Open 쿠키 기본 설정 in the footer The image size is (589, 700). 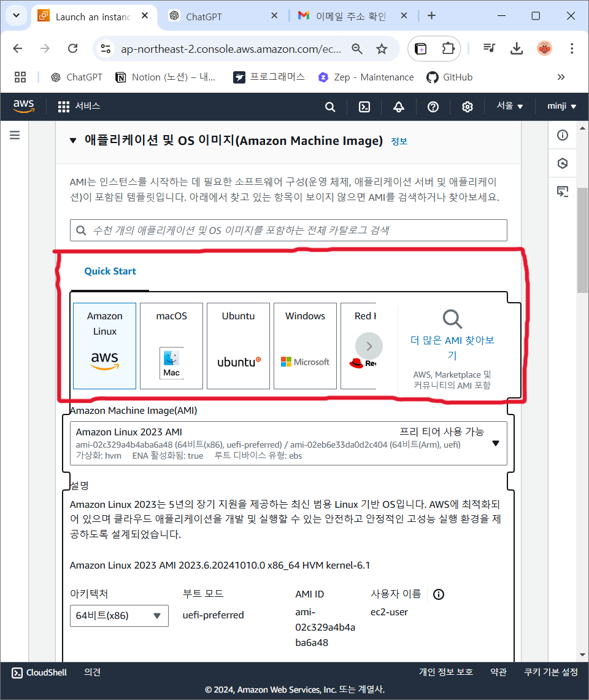(551, 672)
